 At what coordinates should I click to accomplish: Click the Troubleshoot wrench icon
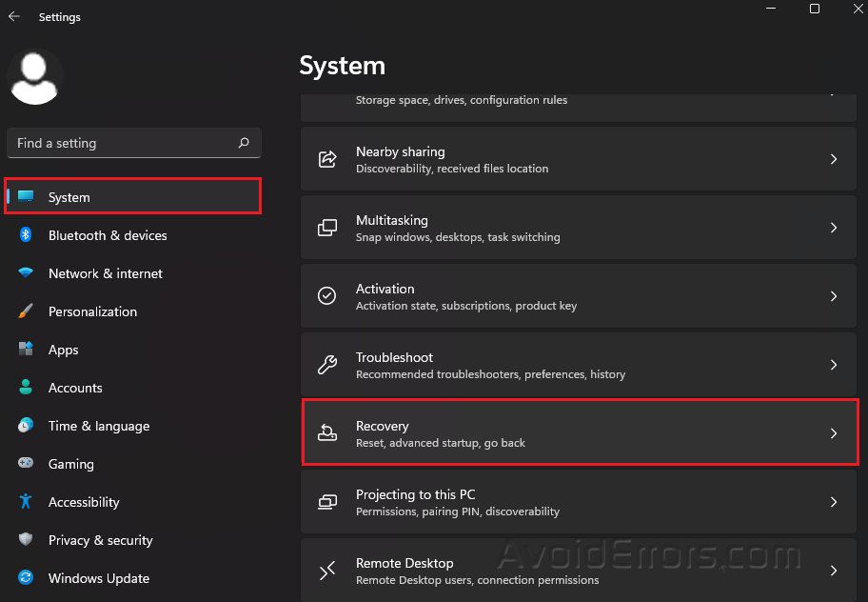pos(327,365)
